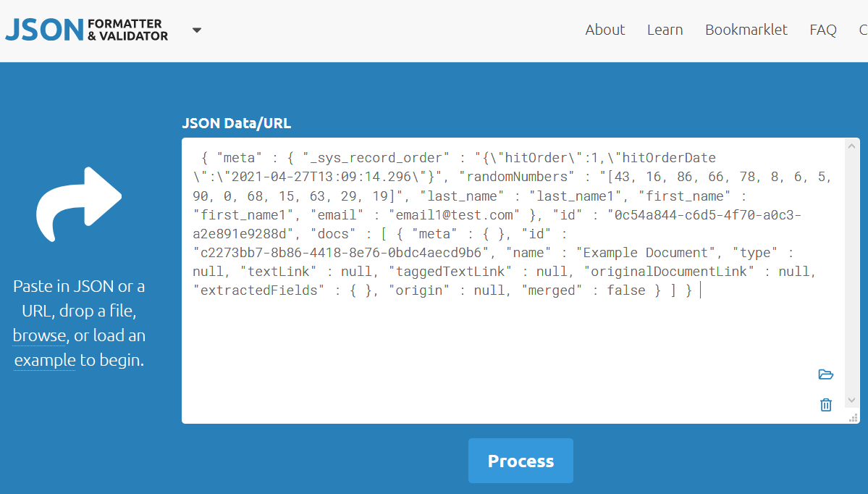Click the "JSON Data/URL" field label

pos(237,123)
